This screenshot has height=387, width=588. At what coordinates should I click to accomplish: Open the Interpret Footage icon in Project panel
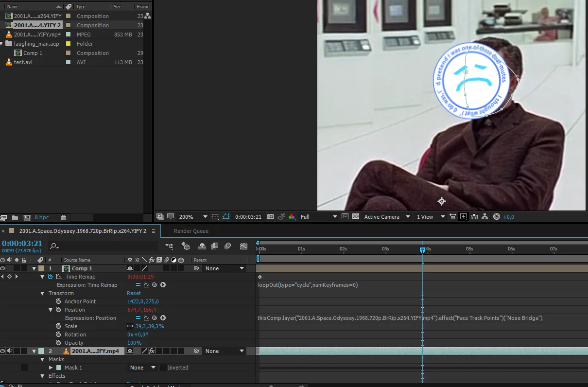4,217
